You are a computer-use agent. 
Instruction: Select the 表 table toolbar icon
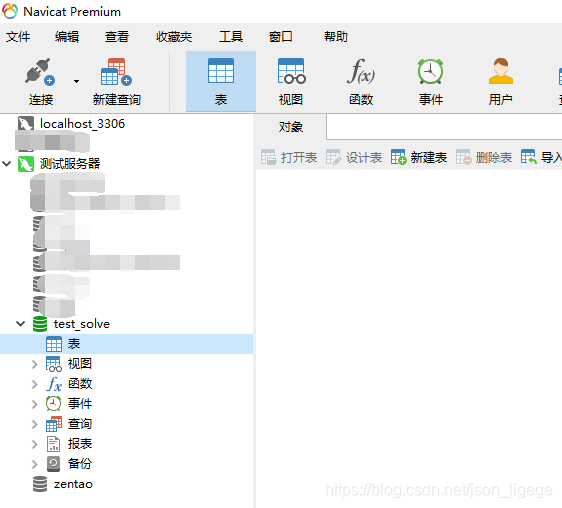click(x=221, y=71)
